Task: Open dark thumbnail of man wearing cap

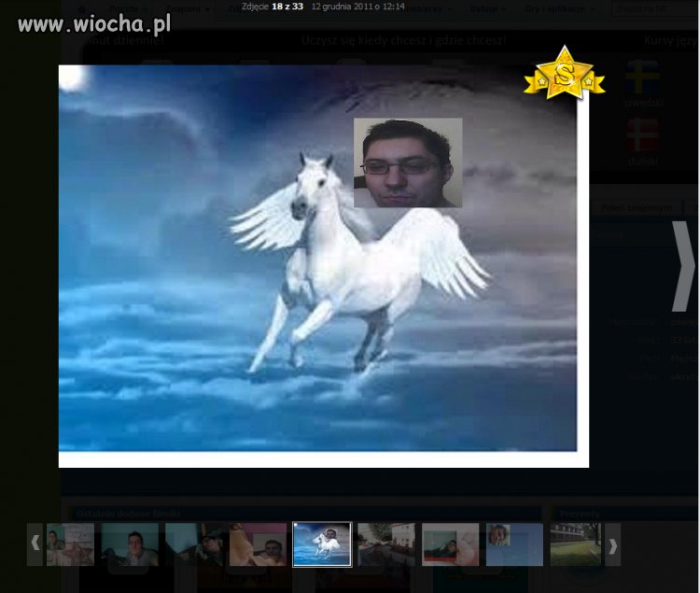Action: (194, 544)
